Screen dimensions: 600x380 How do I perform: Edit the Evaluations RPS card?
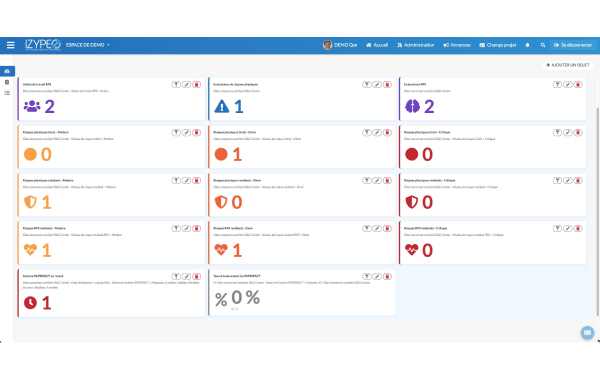coord(568,85)
